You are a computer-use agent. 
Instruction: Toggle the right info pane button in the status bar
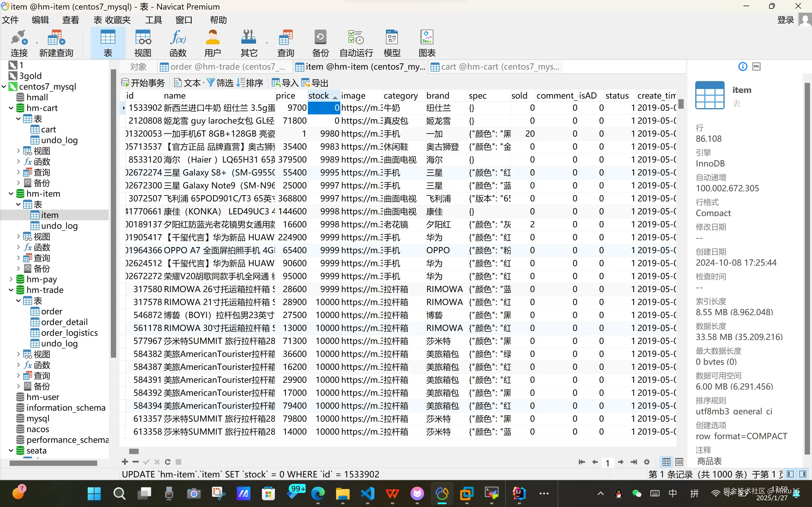click(x=803, y=474)
